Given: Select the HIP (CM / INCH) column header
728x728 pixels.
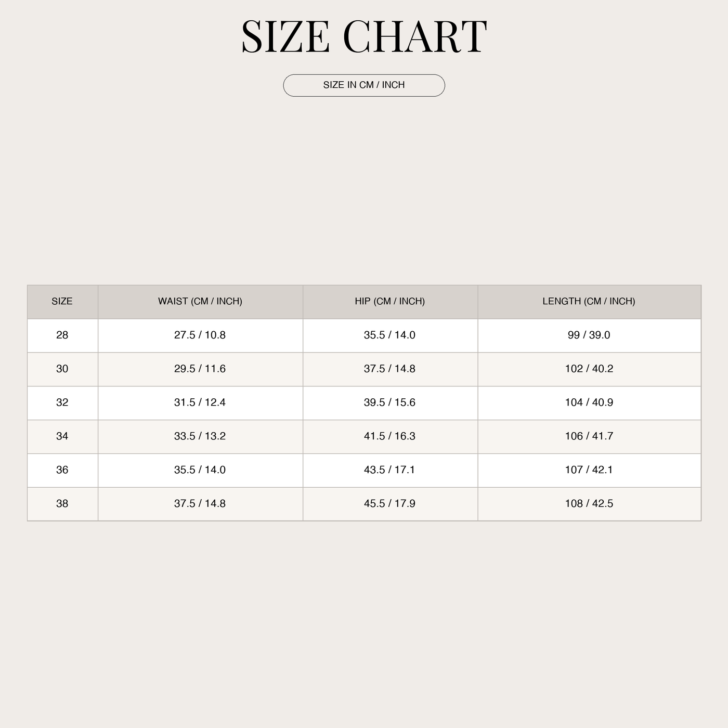Looking at the screenshot, I should click(x=390, y=301).
